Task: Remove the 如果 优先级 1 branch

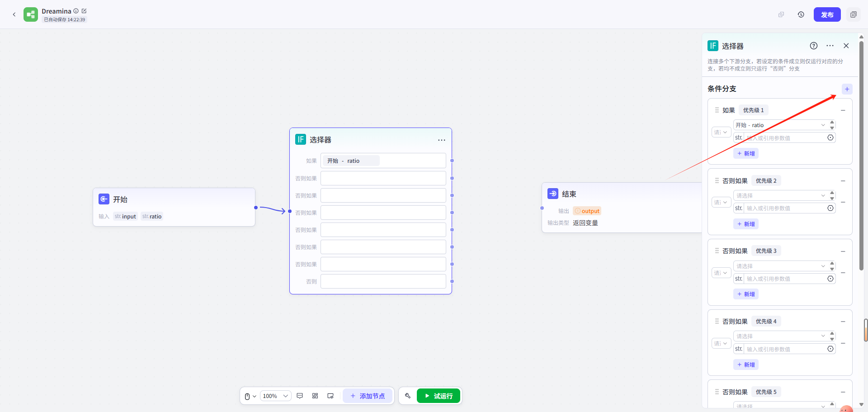Action: click(x=843, y=110)
